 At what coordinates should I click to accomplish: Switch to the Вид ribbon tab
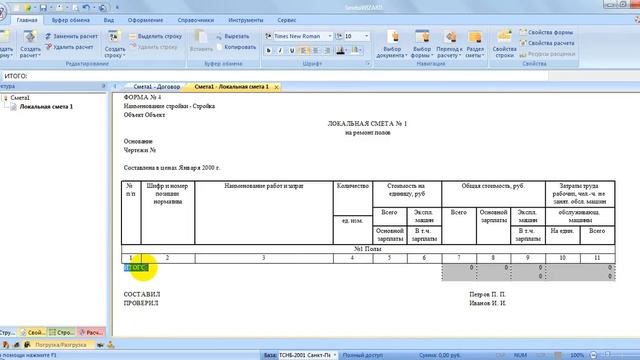(109, 20)
